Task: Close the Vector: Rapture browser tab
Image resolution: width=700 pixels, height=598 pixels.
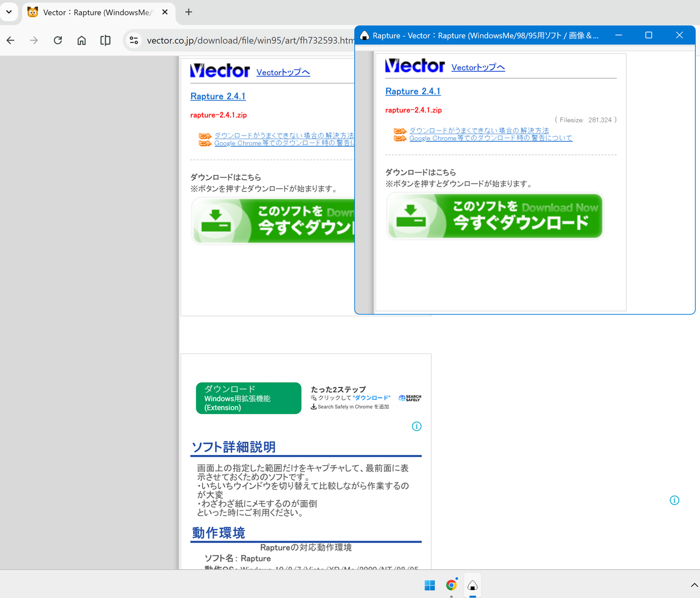Action: (165, 12)
